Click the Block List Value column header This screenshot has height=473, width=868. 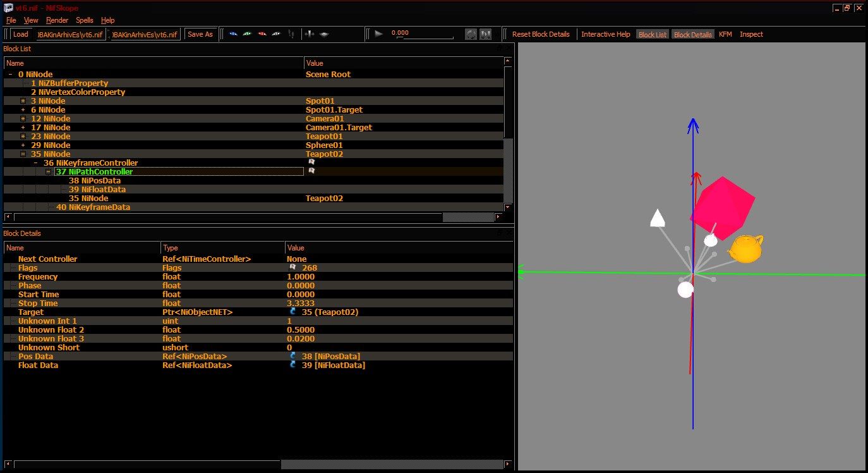(x=404, y=63)
